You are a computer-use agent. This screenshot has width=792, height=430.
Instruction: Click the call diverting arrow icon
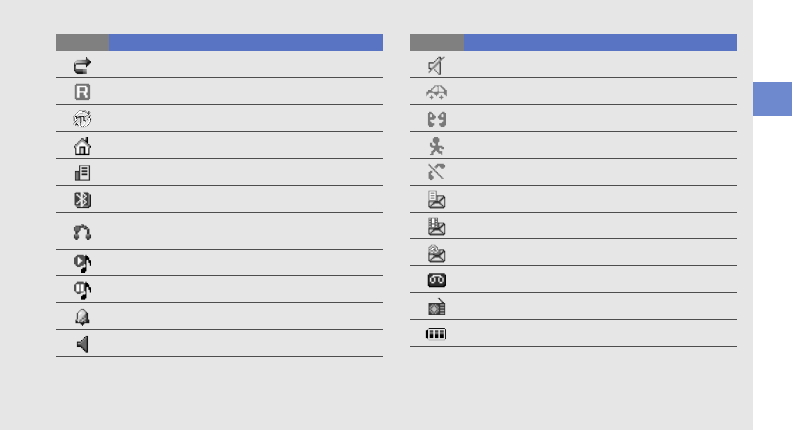click(x=82, y=65)
